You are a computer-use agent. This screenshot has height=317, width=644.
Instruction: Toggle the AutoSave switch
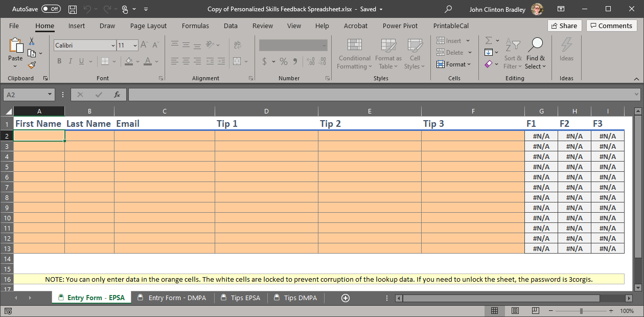(51, 9)
